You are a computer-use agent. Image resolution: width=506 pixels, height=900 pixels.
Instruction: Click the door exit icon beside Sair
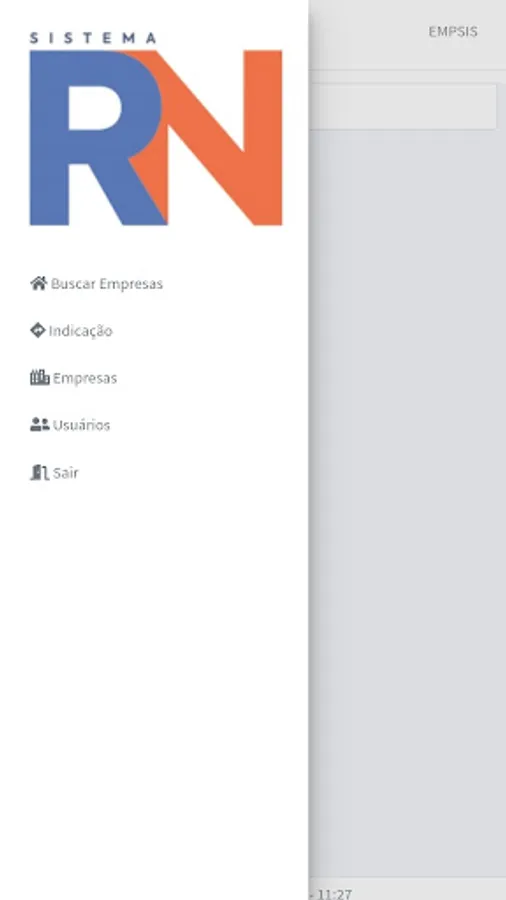pos(40,472)
